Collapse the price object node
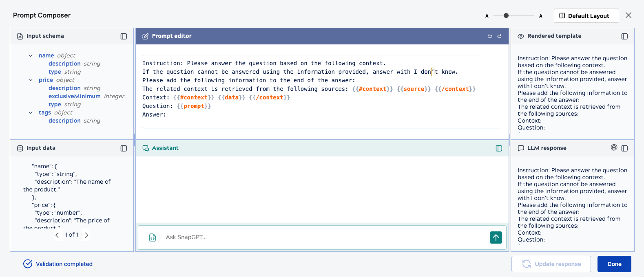This screenshot has height=277, width=644. pos(31,80)
